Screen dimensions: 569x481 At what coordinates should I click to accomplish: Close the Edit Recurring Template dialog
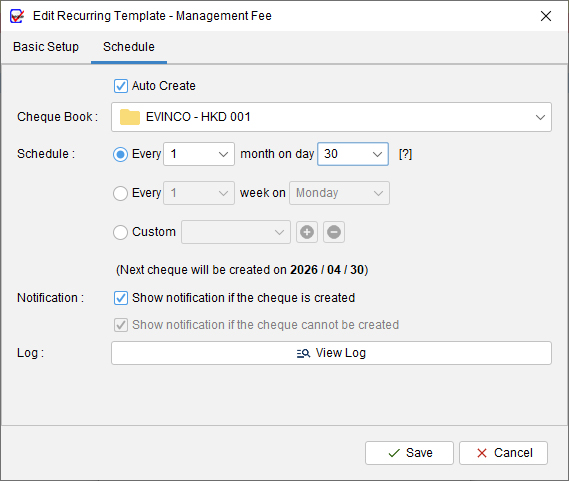point(545,16)
